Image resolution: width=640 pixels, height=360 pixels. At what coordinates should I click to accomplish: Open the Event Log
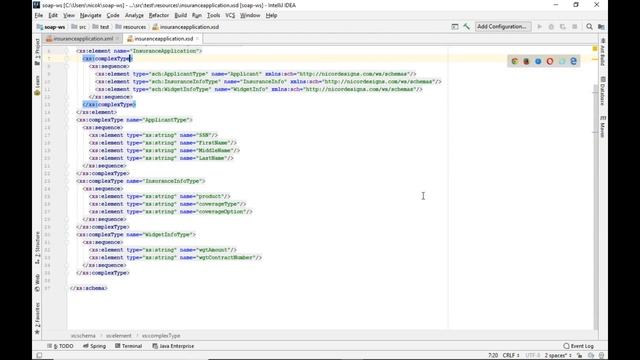pyautogui.click(x=578, y=346)
